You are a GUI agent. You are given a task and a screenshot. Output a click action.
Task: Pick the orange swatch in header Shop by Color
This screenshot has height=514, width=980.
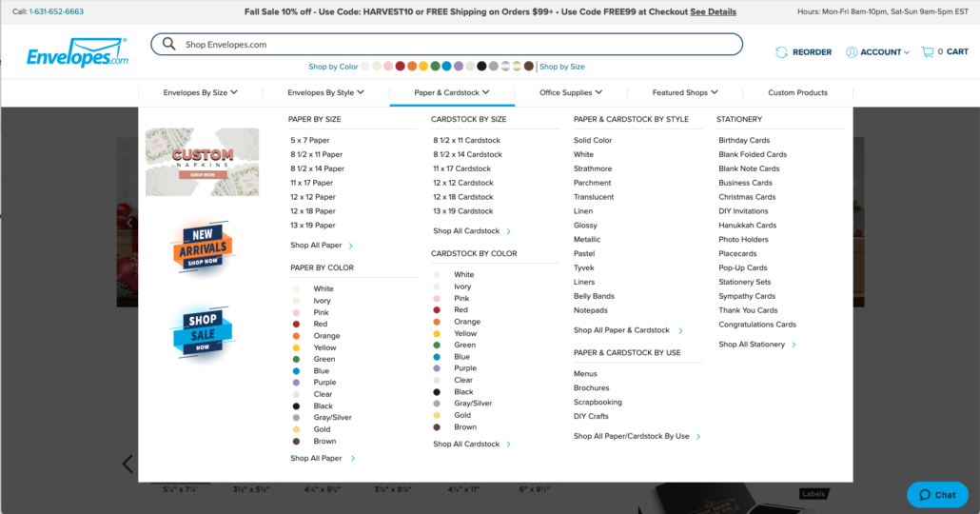click(x=412, y=67)
